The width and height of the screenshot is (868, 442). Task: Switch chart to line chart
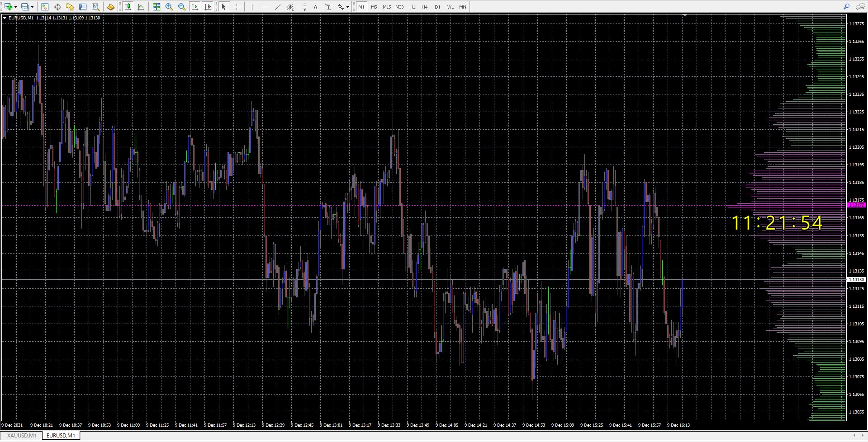pyautogui.click(x=141, y=7)
